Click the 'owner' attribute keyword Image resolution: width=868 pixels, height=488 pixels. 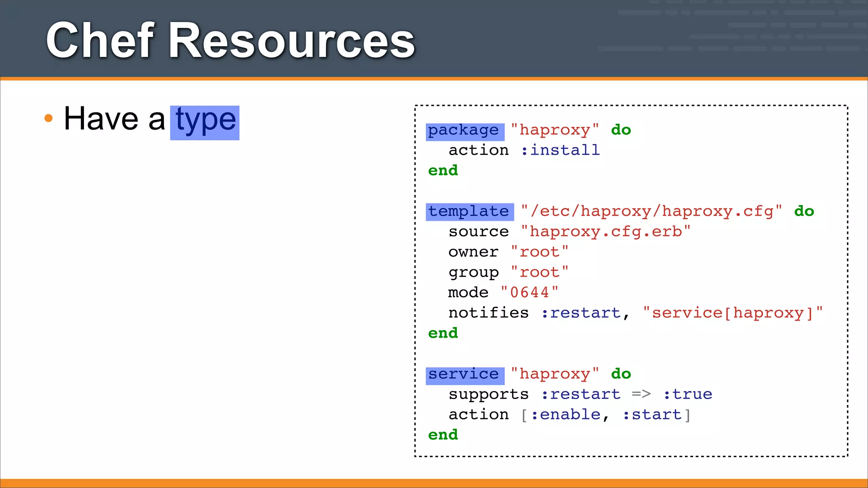pyautogui.click(x=473, y=252)
